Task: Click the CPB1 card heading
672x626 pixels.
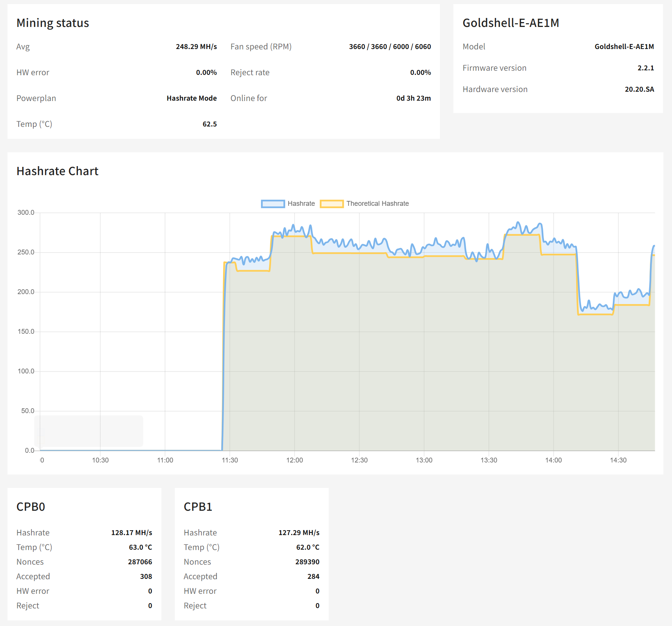Action: [x=198, y=507]
